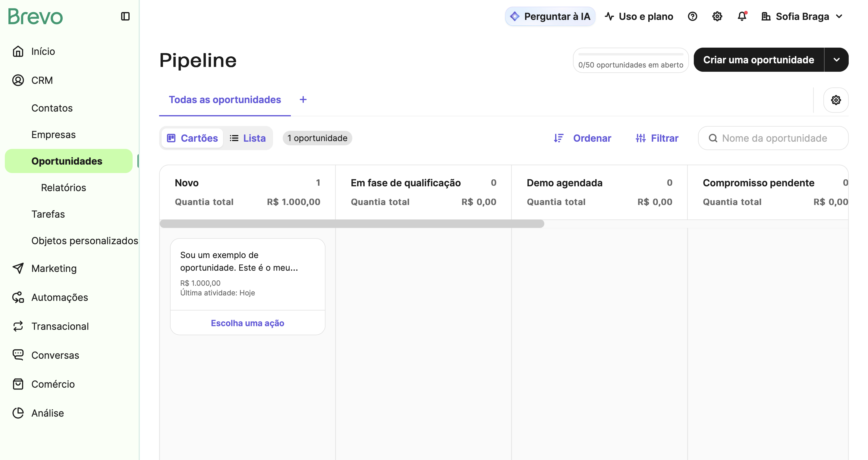
Task: Click the Início home icon
Action: 18,51
